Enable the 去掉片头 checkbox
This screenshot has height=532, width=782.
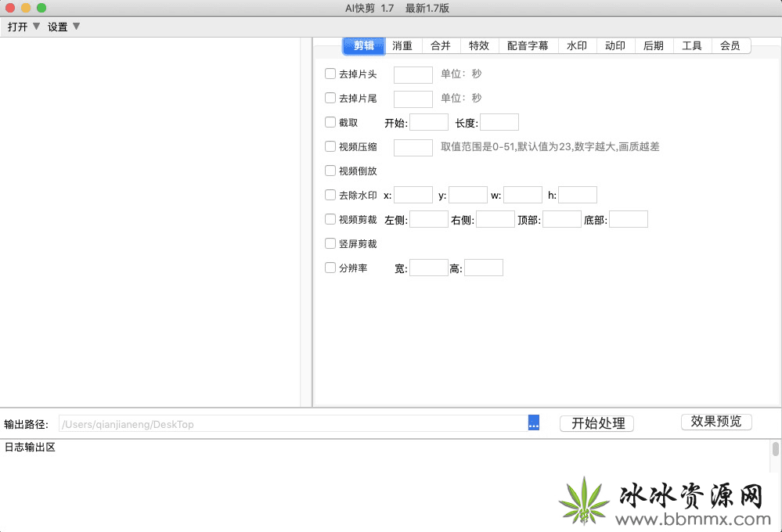tap(330, 74)
